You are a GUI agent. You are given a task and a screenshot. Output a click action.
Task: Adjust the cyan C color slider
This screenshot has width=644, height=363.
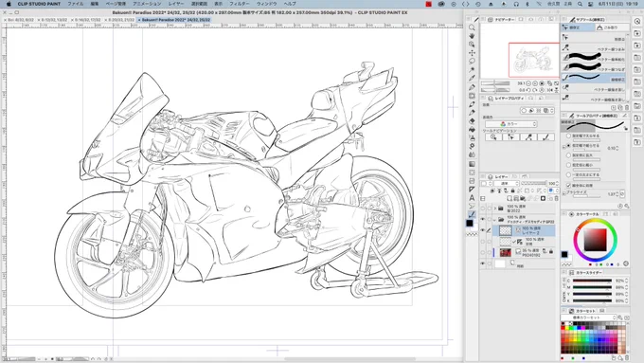coord(592,281)
